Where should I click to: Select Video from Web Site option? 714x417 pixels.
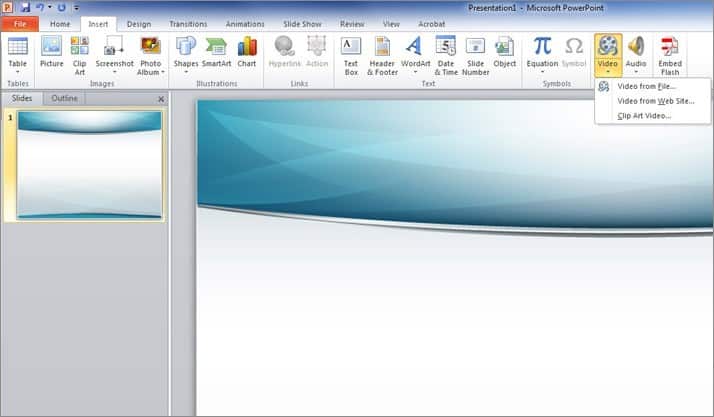(x=655, y=101)
